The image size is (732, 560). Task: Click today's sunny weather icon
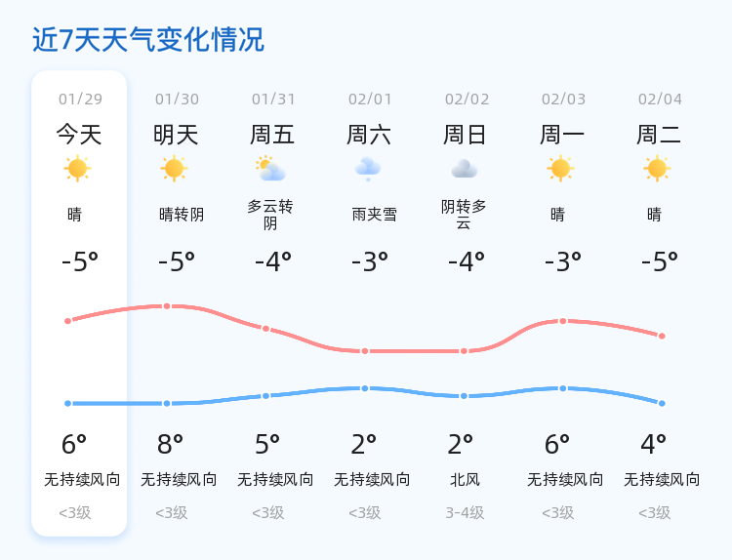coord(78,169)
